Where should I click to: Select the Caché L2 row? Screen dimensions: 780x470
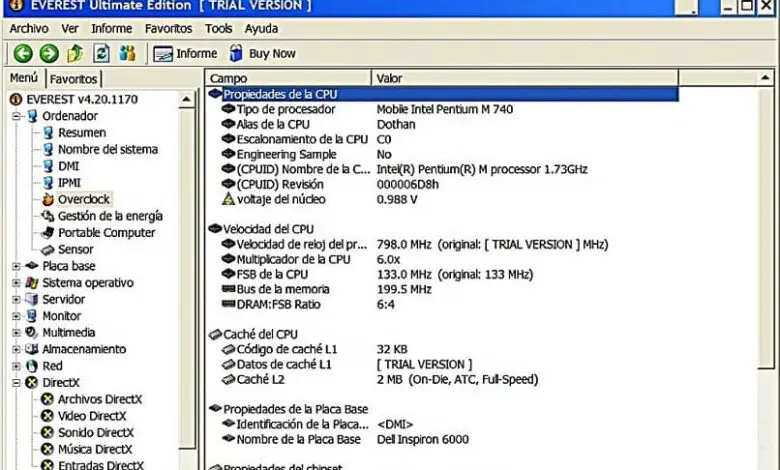pyautogui.click(x=443, y=379)
